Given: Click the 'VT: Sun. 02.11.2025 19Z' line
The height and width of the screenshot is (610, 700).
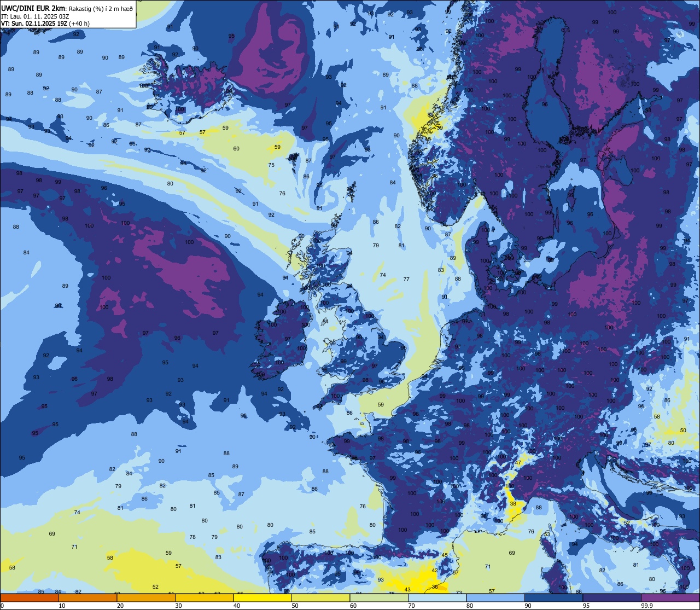Looking at the screenshot, I should 34,24.
